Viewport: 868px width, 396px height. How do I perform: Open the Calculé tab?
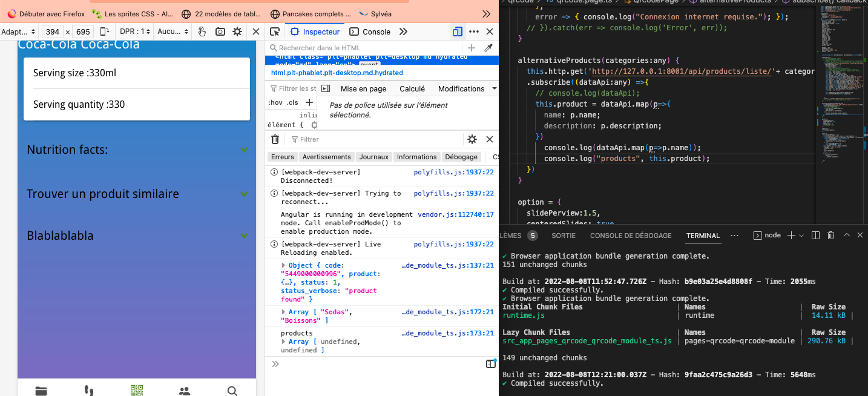(x=412, y=88)
